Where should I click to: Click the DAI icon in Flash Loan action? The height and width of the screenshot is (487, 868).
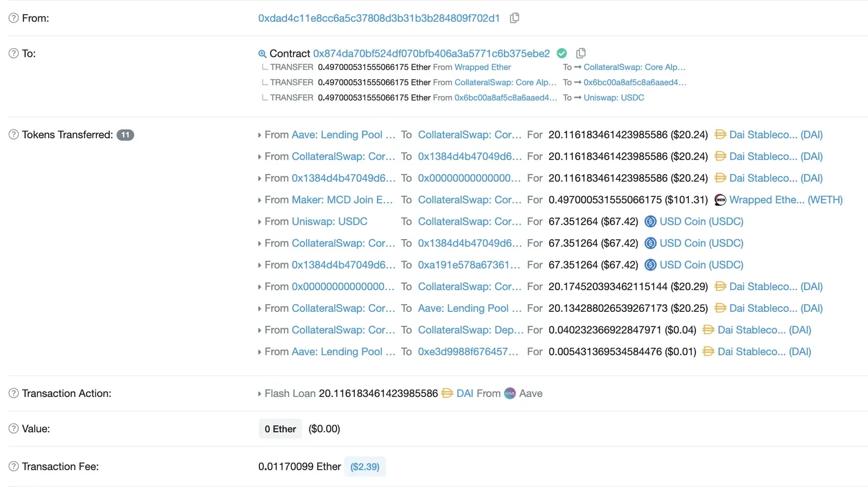[447, 393]
